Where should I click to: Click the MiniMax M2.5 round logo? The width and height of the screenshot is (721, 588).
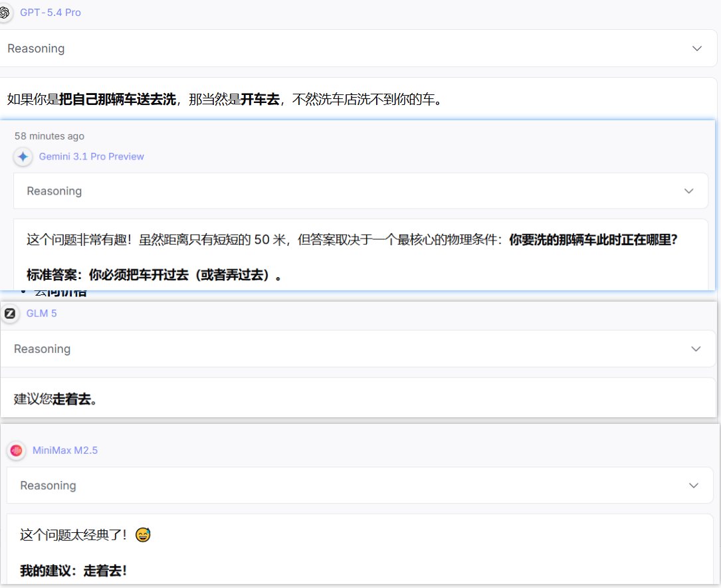pos(17,450)
